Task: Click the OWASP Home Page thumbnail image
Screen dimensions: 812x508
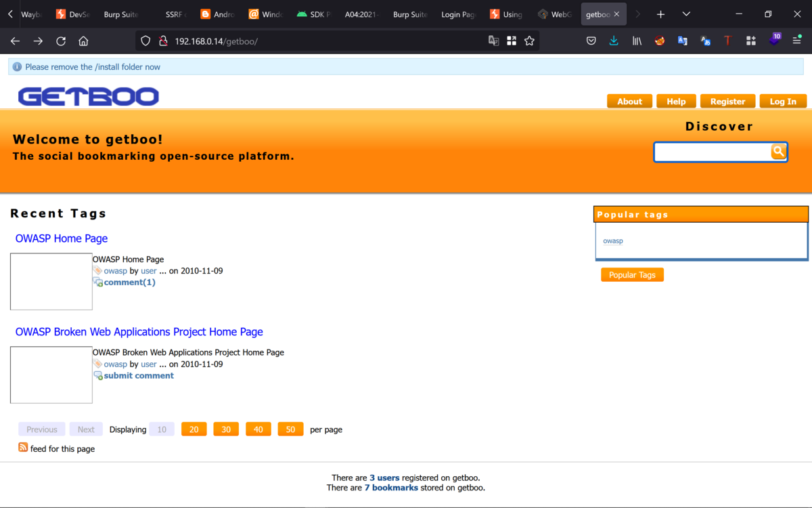Action: pyautogui.click(x=51, y=282)
